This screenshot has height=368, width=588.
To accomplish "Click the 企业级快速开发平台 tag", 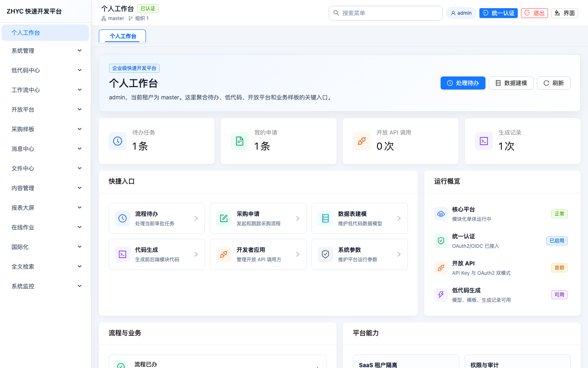I will [134, 68].
